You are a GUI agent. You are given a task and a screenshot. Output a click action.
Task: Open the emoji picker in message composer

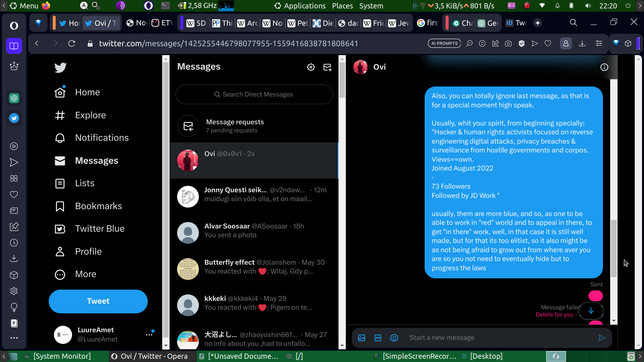[394, 338]
